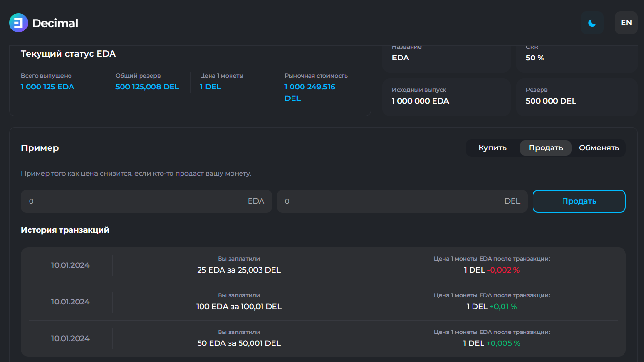
Task: Click the Текущий статус EDA heading
Action: (x=69, y=54)
